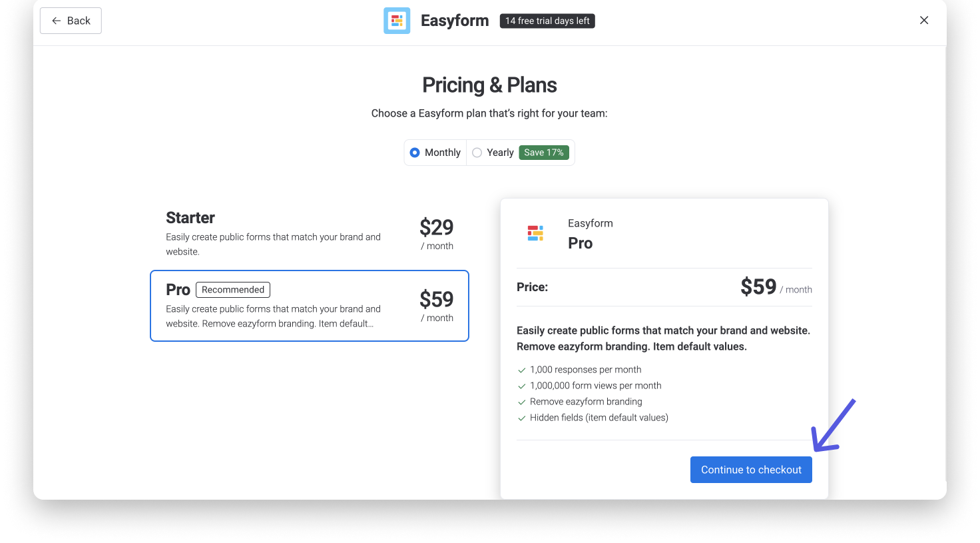Select the Yearly billing radio button

pyautogui.click(x=477, y=153)
